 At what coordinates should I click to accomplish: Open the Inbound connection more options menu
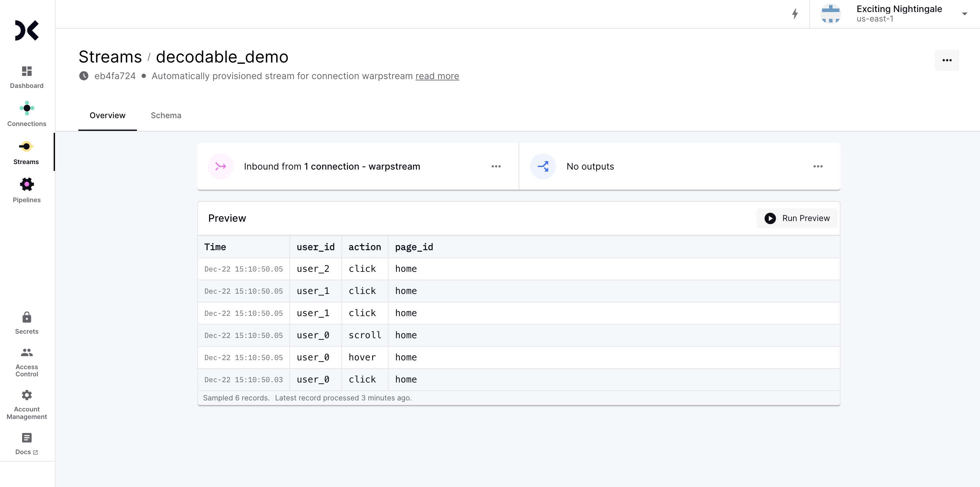pos(496,166)
